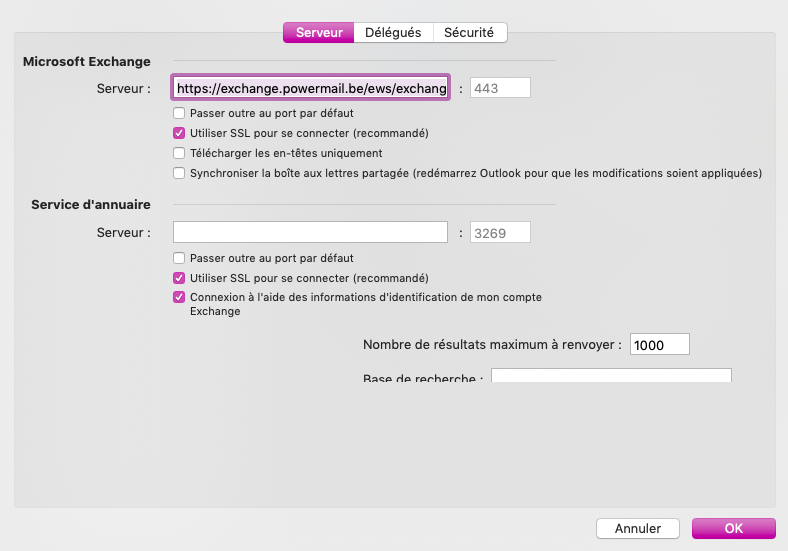Select the Serveur tab
Screen dimensions: 788x551
pos(319,33)
